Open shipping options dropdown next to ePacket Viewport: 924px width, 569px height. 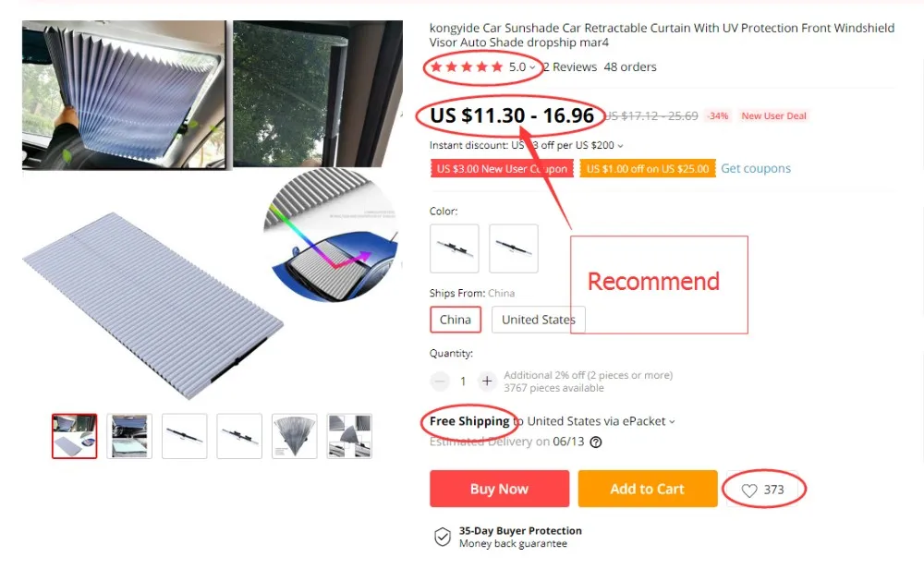pos(672,422)
